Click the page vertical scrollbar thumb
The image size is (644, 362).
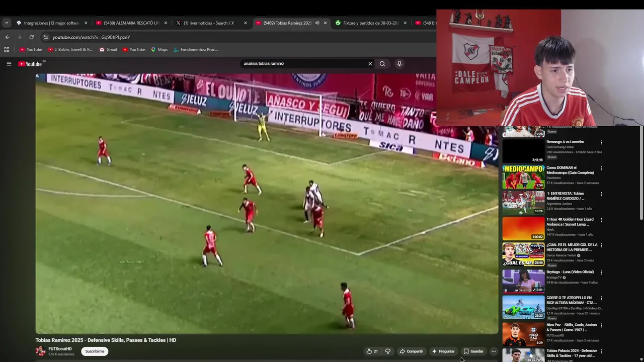pyautogui.click(x=641, y=172)
